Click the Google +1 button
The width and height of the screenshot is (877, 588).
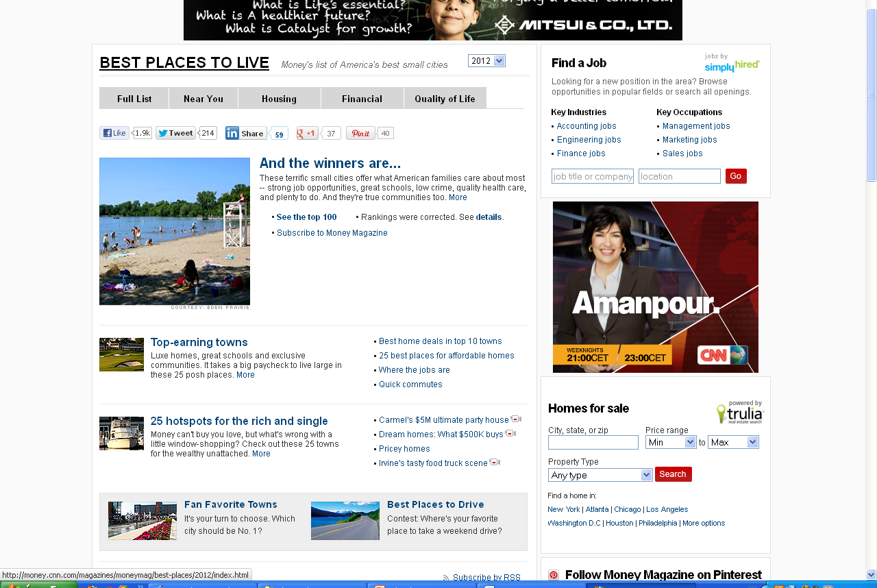click(x=308, y=133)
